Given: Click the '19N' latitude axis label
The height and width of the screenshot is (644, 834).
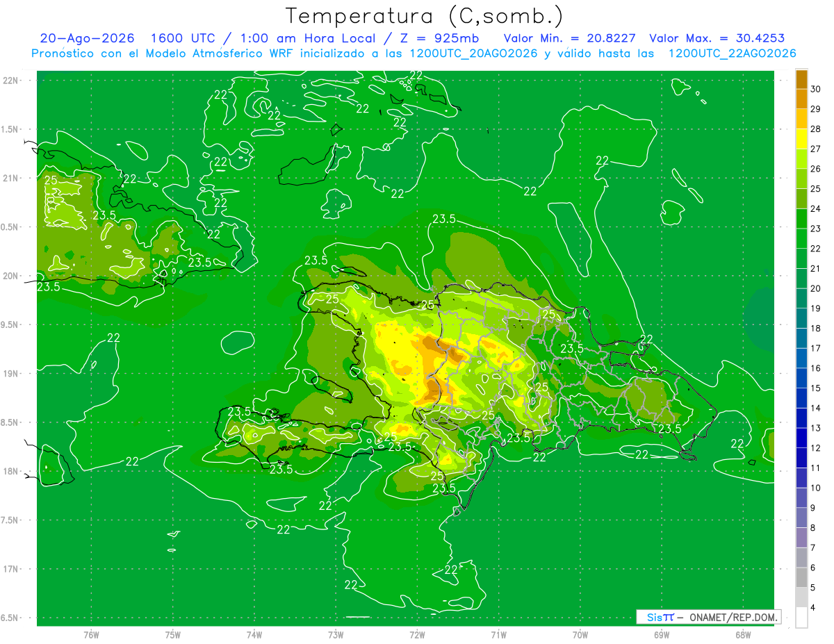Looking at the screenshot, I should pos(10,373).
